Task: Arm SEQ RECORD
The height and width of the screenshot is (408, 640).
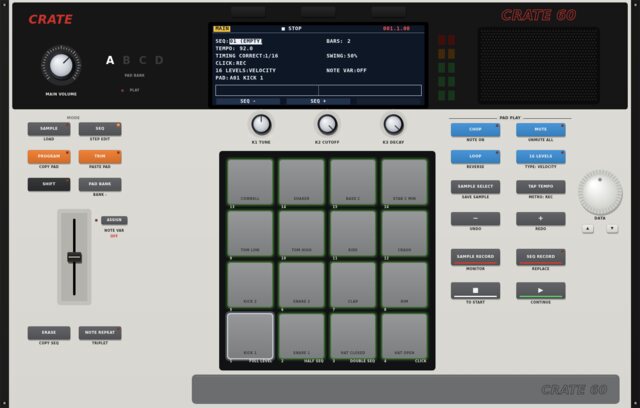Action: [x=541, y=257]
